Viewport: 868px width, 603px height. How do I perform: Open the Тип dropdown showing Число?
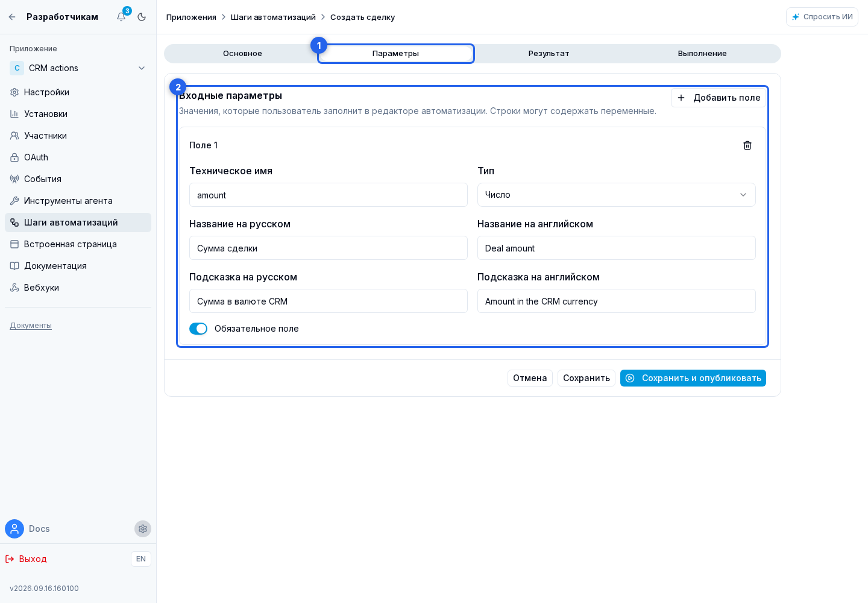[617, 195]
